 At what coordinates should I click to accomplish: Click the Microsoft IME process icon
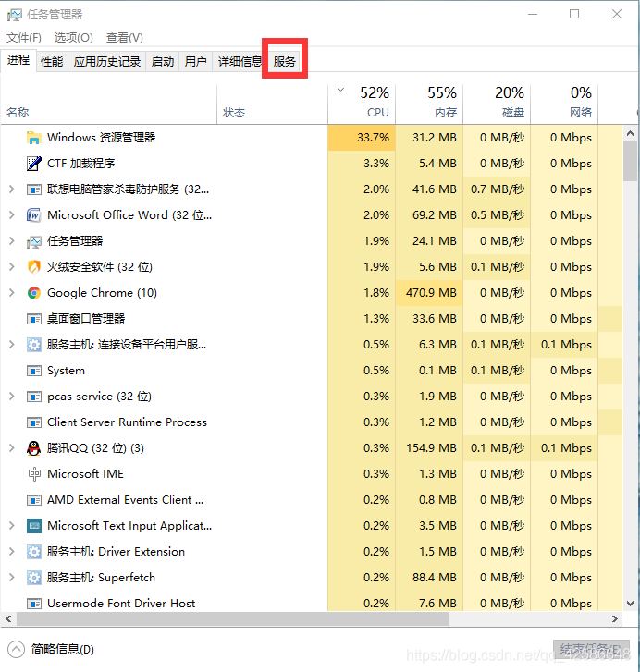[34, 474]
